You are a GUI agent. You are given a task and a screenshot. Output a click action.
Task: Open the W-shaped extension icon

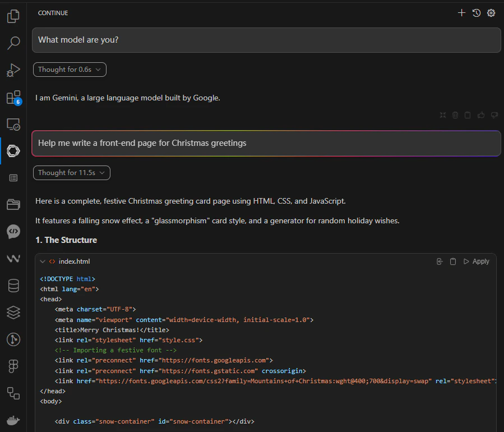click(x=13, y=258)
